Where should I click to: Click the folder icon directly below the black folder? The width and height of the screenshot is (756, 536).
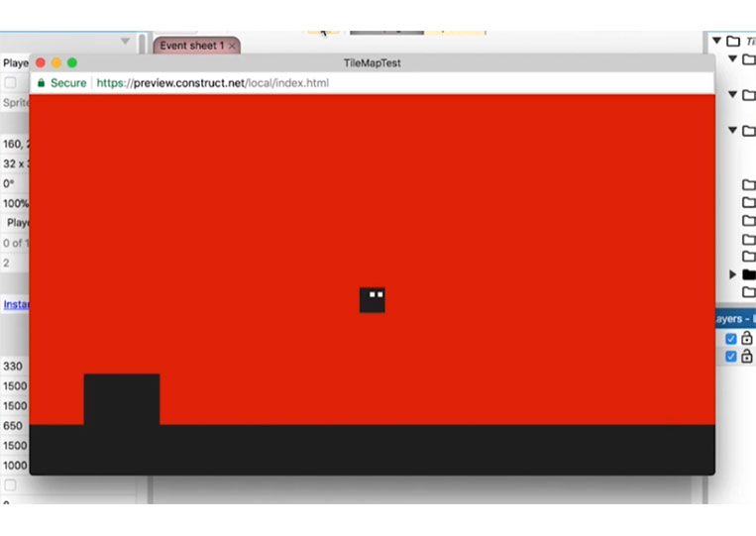point(749,291)
